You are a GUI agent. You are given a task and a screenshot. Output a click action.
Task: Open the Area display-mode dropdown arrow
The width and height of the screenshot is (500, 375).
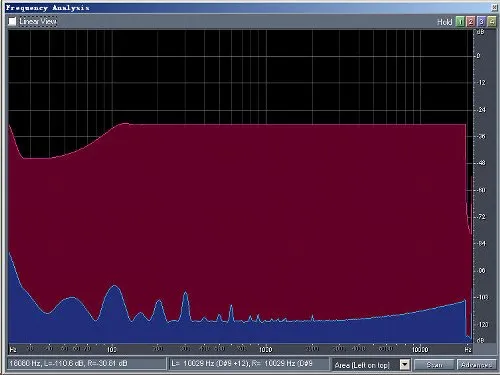pos(404,365)
